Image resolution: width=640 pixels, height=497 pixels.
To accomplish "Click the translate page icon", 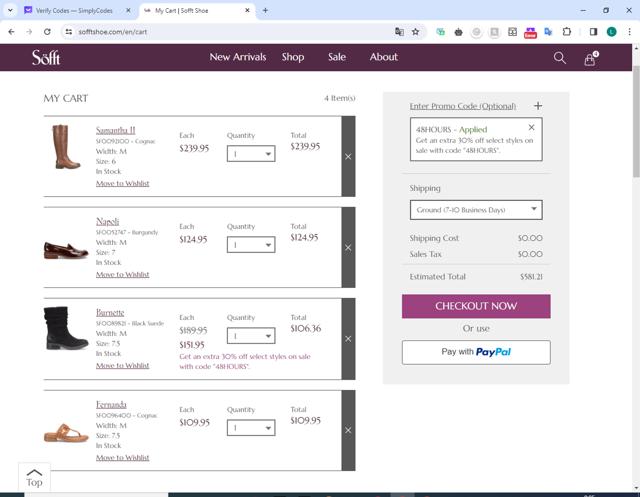I will [x=399, y=31].
